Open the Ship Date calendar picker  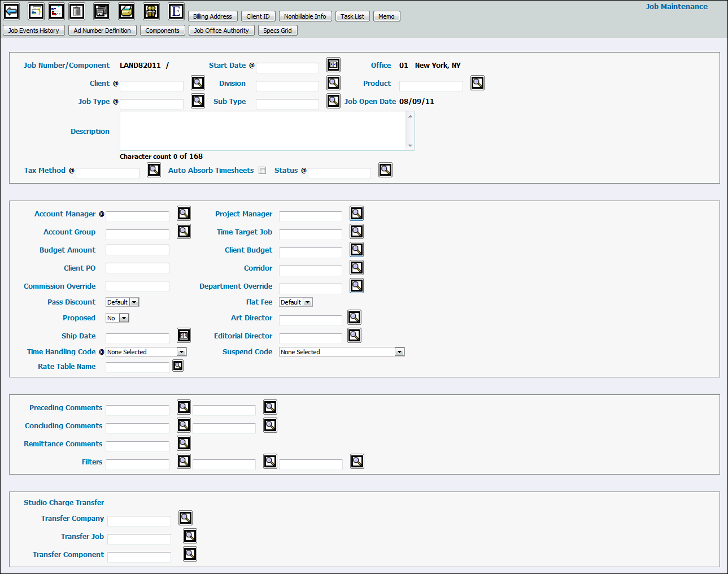[x=184, y=335]
